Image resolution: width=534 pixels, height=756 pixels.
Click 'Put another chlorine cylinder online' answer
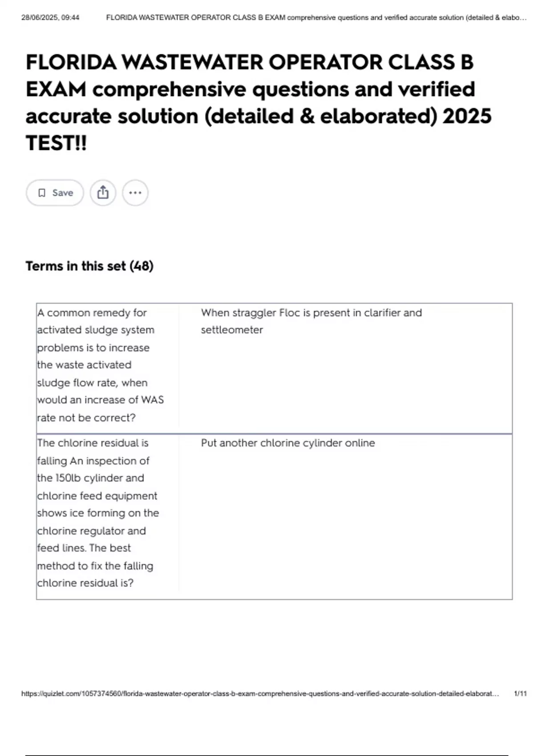pos(288,443)
